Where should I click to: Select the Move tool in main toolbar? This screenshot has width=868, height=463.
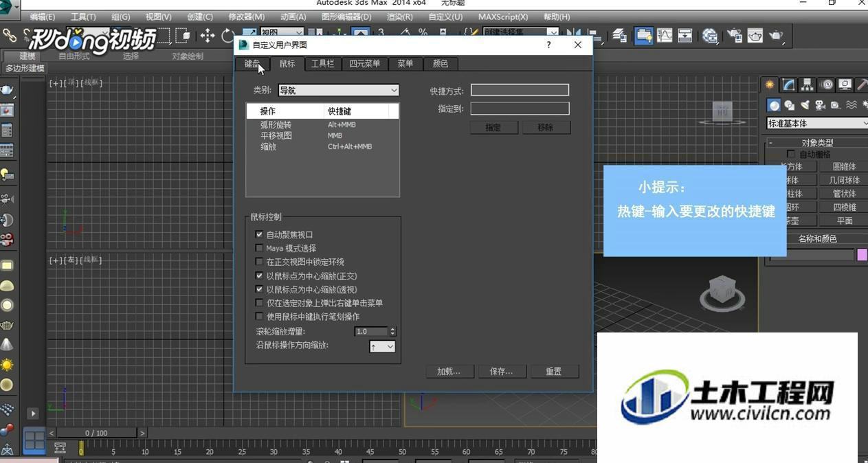pyautogui.click(x=208, y=35)
